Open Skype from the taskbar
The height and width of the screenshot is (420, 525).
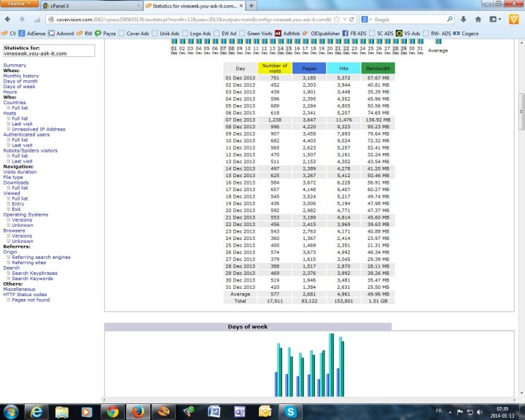[x=292, y=411]
